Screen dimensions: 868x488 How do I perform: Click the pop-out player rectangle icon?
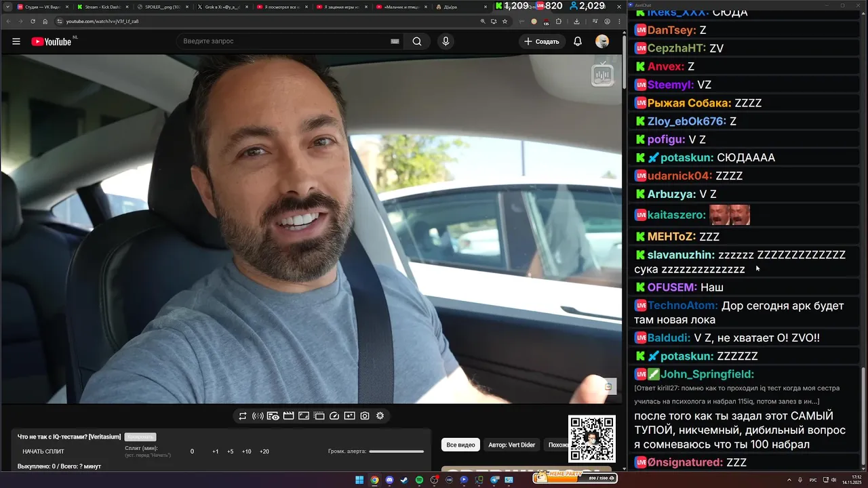(x=304, y=415)
